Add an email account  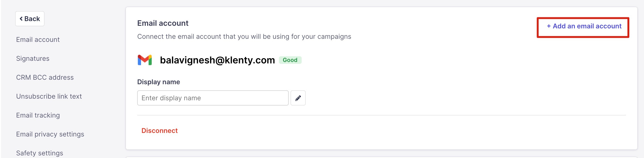pyautogui.click(x=584, y=26)
